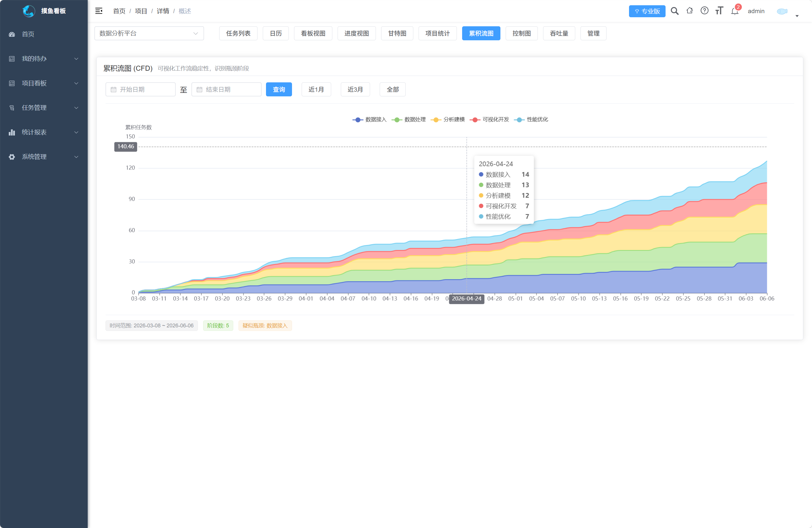The image size is (812, 528).
Task: Toggle 可视化开发 series in chart legend
Action: click(489, 119)
